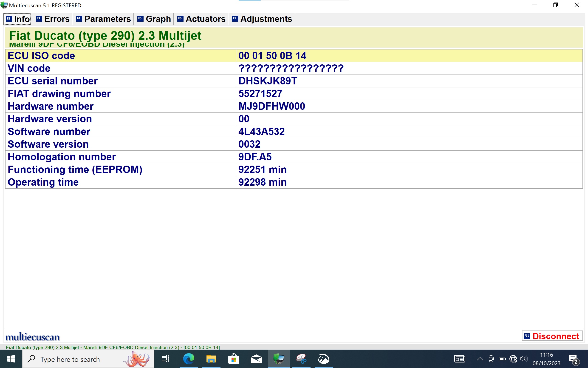Viewport: 588px width, 368px height.
Task: Select the Software version label
Action: tap(48, 144)
